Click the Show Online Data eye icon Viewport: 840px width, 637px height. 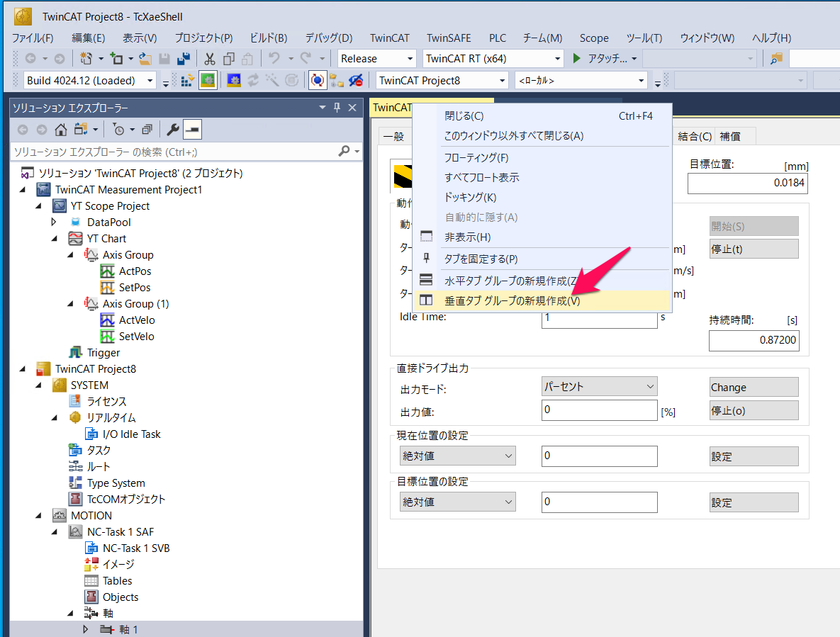pos(355,81)
